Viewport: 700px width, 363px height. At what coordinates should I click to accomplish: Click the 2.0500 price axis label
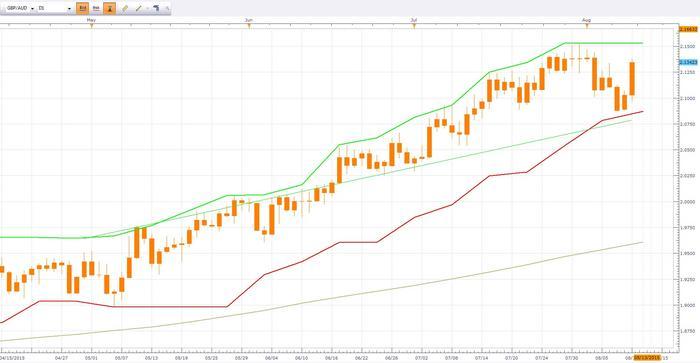click(x=688, y=150)
